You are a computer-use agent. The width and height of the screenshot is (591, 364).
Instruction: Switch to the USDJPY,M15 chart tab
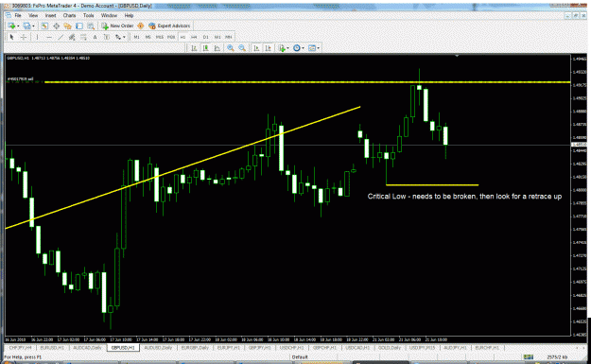(x=422, y=348)
